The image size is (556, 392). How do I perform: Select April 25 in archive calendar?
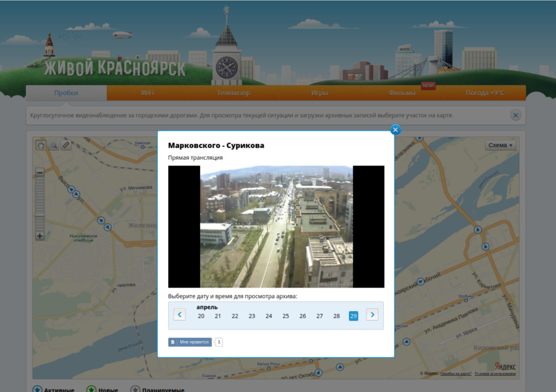(x=285, y=316)
